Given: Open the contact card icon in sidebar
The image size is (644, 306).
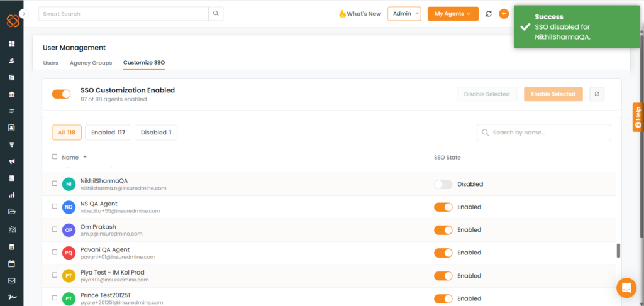Looking at the screenshot, I should tap(11, 128).
